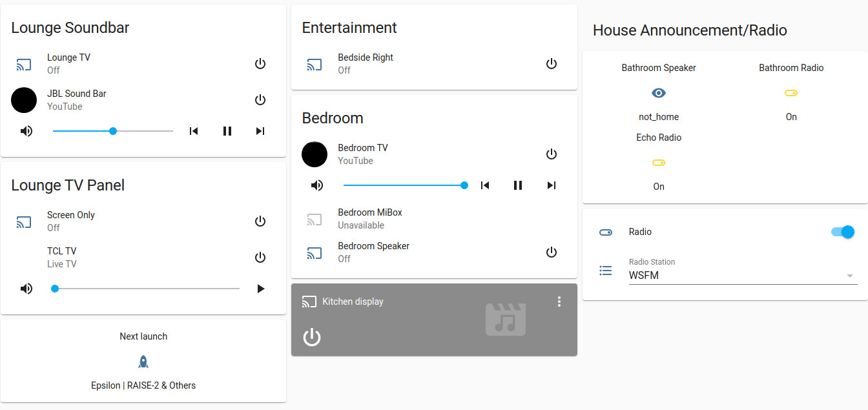Open the Radio Station dropdown
Image resolution: width=868 pixels, height=410 pixels.
[x=743, y=276]
